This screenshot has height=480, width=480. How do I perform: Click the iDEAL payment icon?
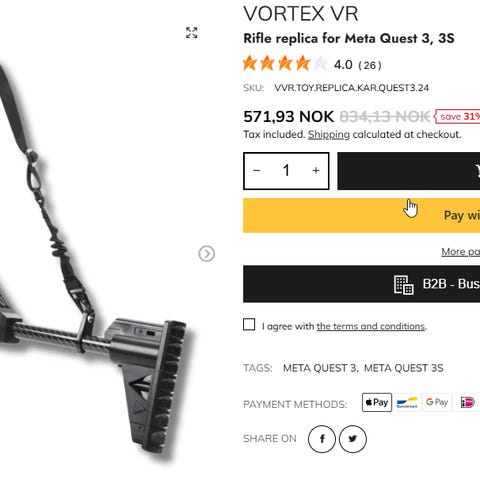click(x=467, y=402)
